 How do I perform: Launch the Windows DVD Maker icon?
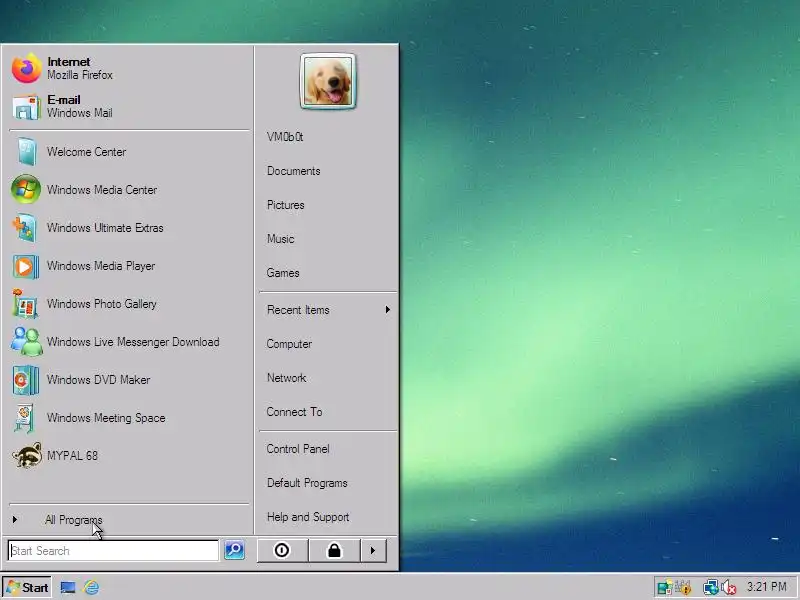pyautogui.click(x=26, y=380)
